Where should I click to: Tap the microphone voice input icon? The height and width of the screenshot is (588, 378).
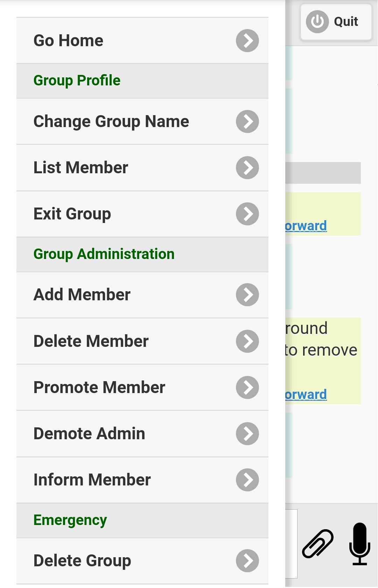tap(359, 544)
